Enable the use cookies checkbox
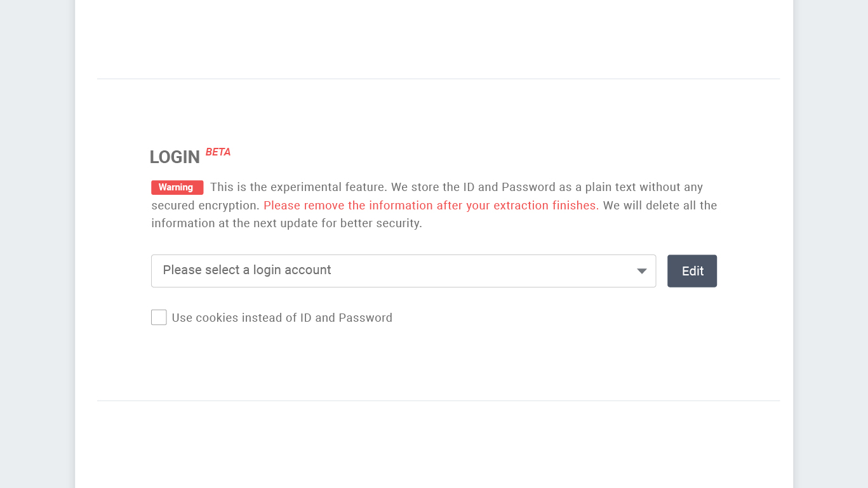The width and height of the screenshot is (868, 488). 159,317
